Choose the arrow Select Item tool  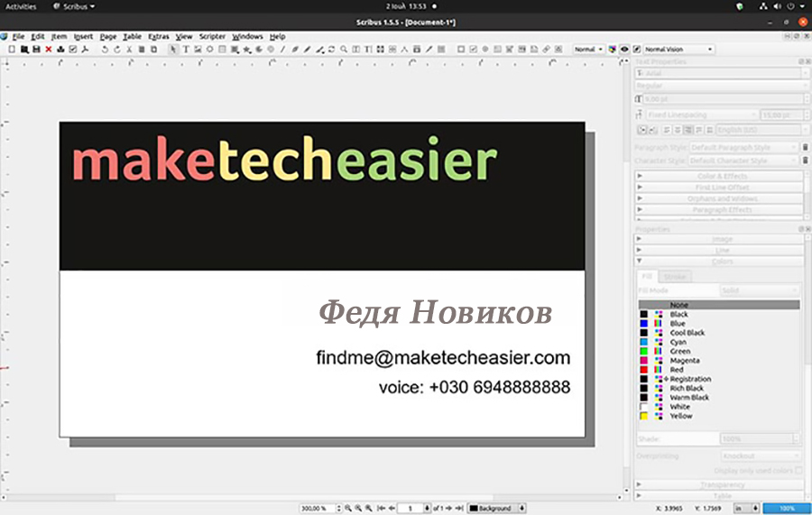[173, 50]
